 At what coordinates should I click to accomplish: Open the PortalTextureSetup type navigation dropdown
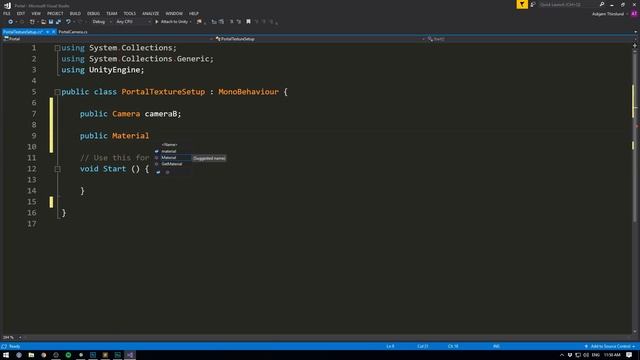[320, 39]
